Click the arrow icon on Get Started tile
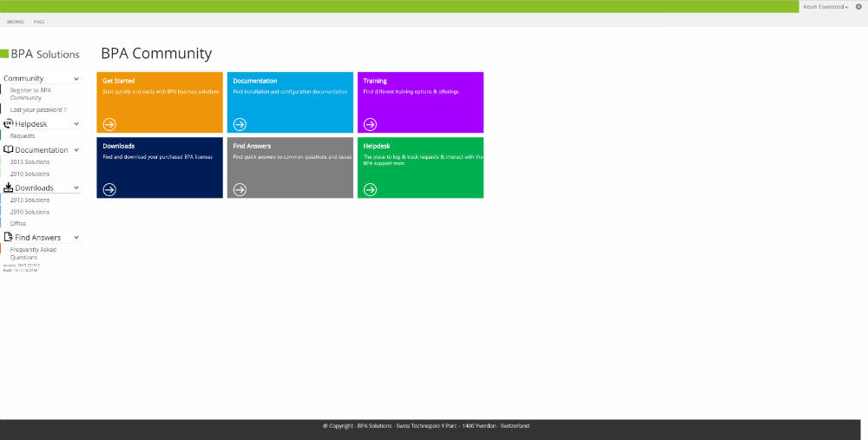This screenshot has height=440, width=868. pos(109,124)
